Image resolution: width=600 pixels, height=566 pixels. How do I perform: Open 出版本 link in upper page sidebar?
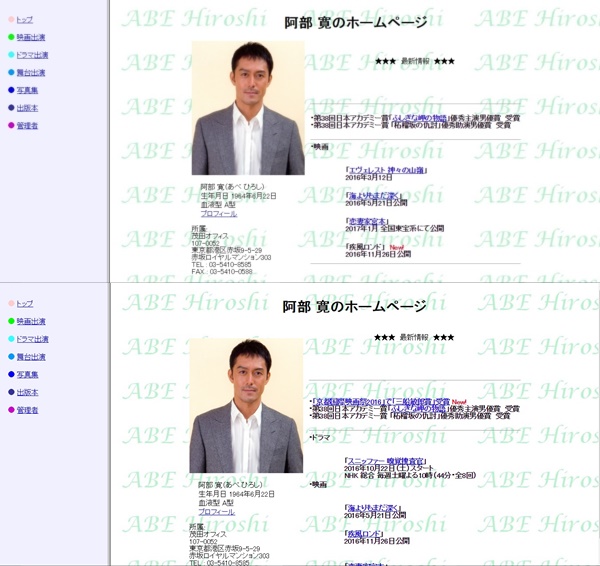point(27,108)
